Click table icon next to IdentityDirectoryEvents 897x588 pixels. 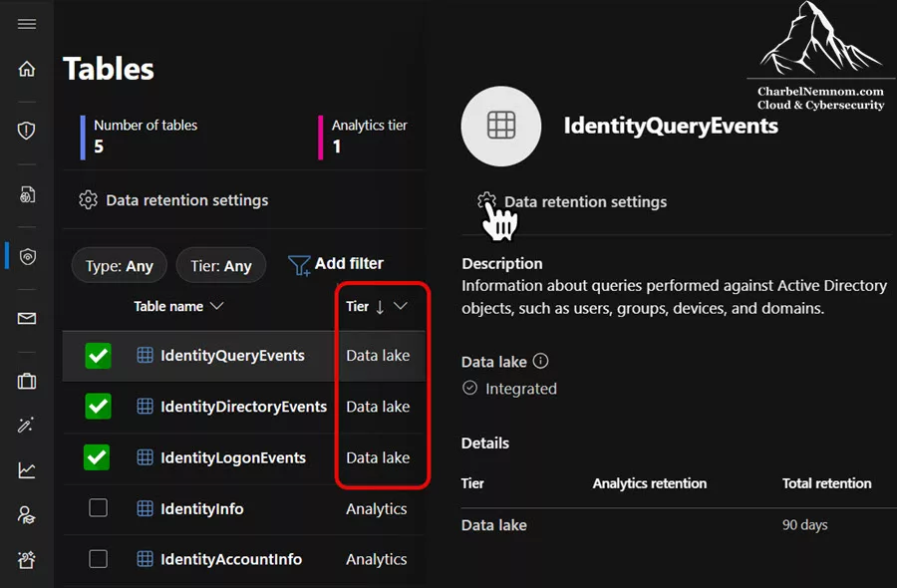pos(145,406)
